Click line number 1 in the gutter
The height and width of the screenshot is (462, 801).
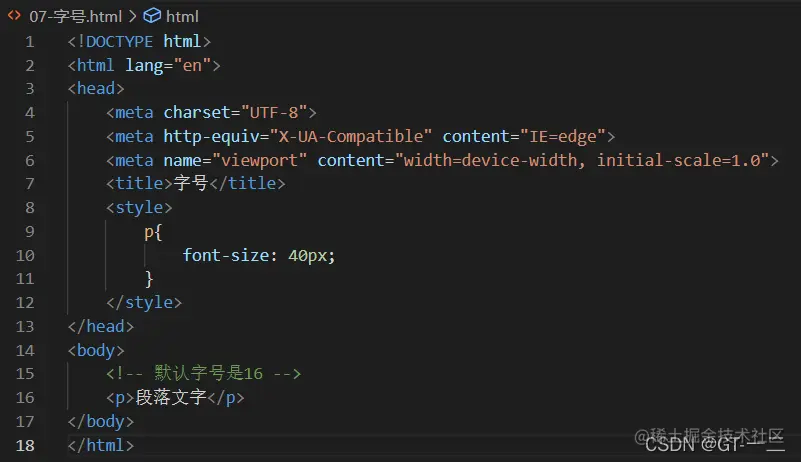tap(30, 41)
